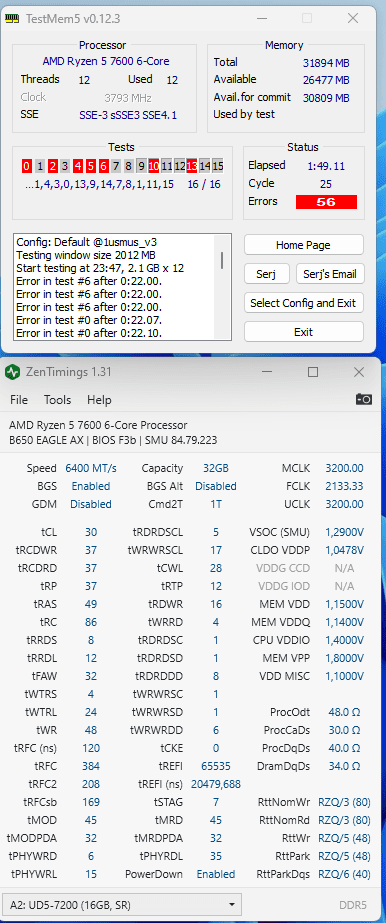
Task: Select test box 11
Action: click(167, 166)
